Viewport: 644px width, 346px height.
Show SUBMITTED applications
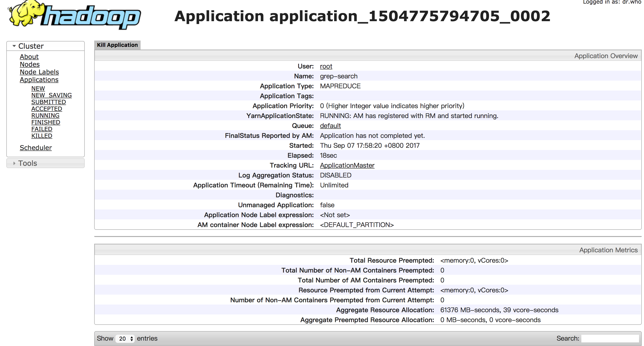(x=48, y=102)
